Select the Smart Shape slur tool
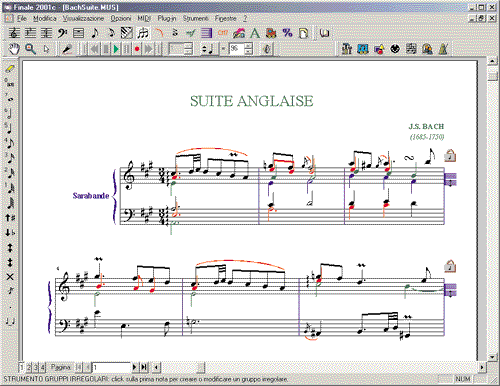 (x=159, y=33)
